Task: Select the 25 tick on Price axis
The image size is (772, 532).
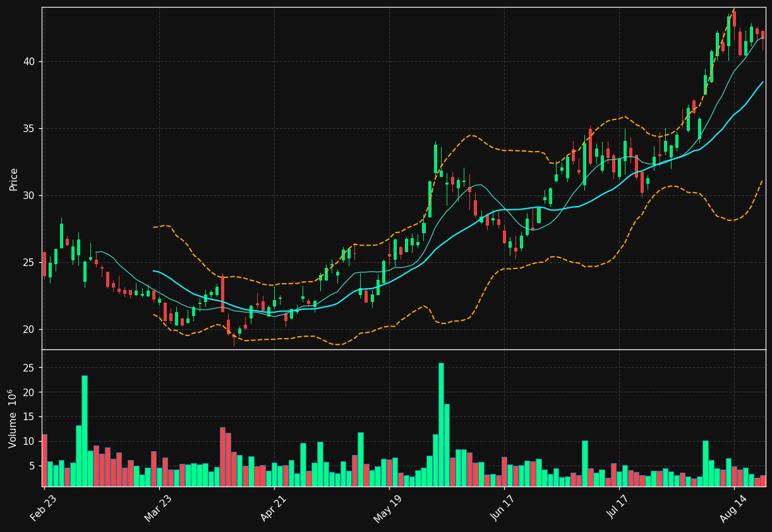Action: pos(30,262)
